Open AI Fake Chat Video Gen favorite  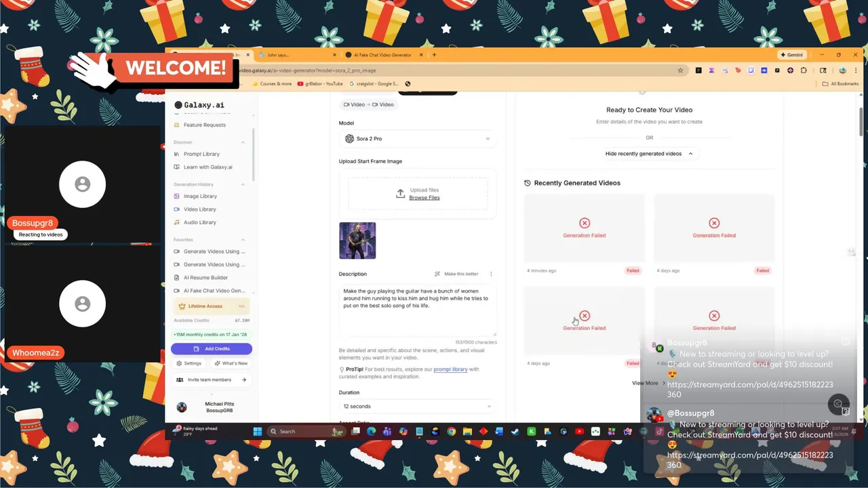210,291
